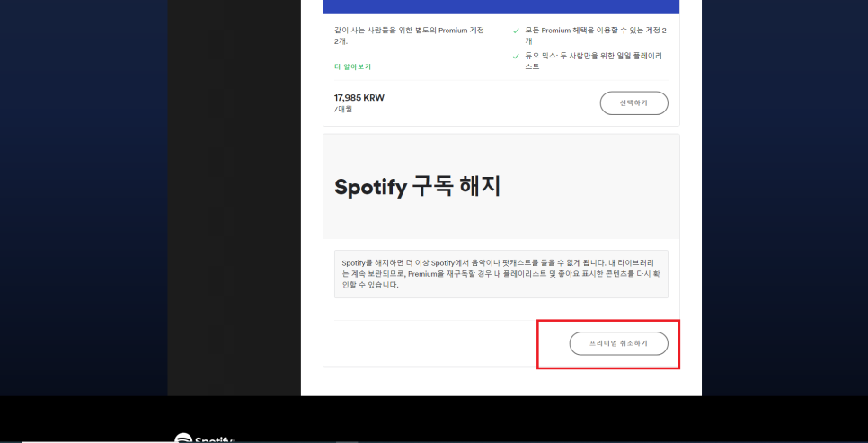Click the checkmark beside '모든 Premium 혜택'

516,31
